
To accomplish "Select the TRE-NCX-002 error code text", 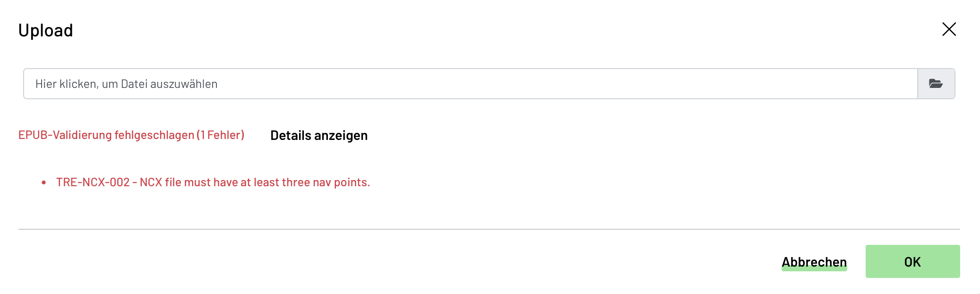I will pyautogui.click(x=93, y=182).
